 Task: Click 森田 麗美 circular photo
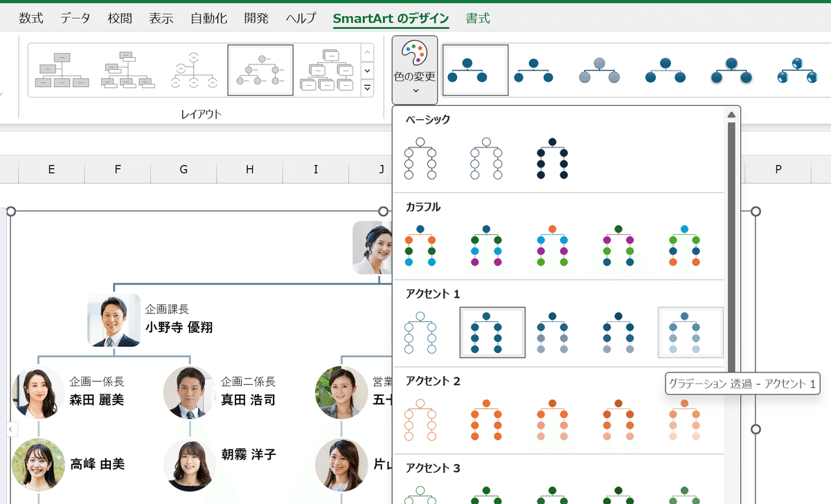point(39,393)
